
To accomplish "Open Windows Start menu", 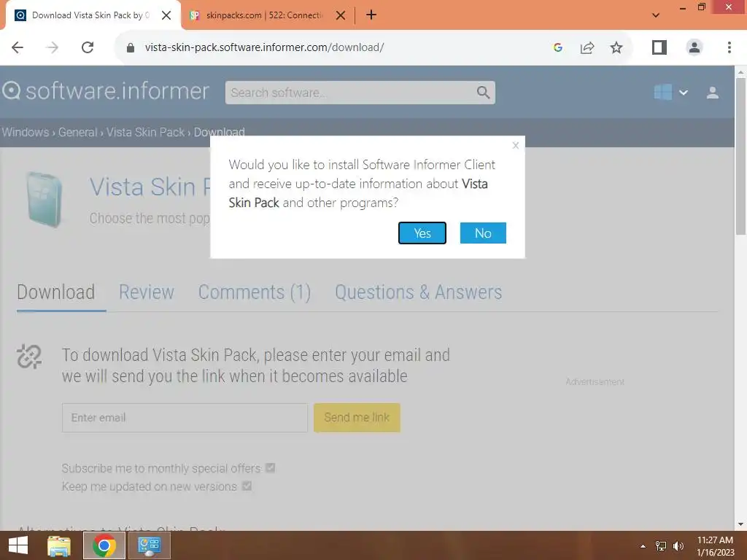I will coord(18,545).
